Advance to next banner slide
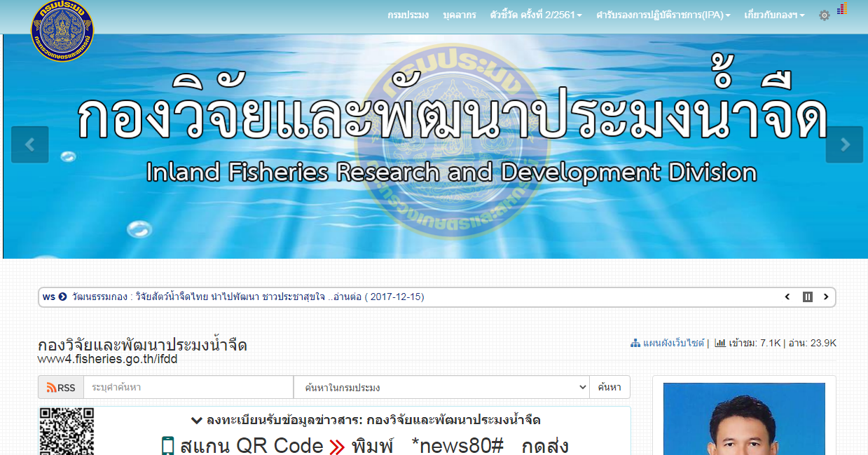Viewport: 868px width, 455px height. pyautogui.click(x=844, y=144)
